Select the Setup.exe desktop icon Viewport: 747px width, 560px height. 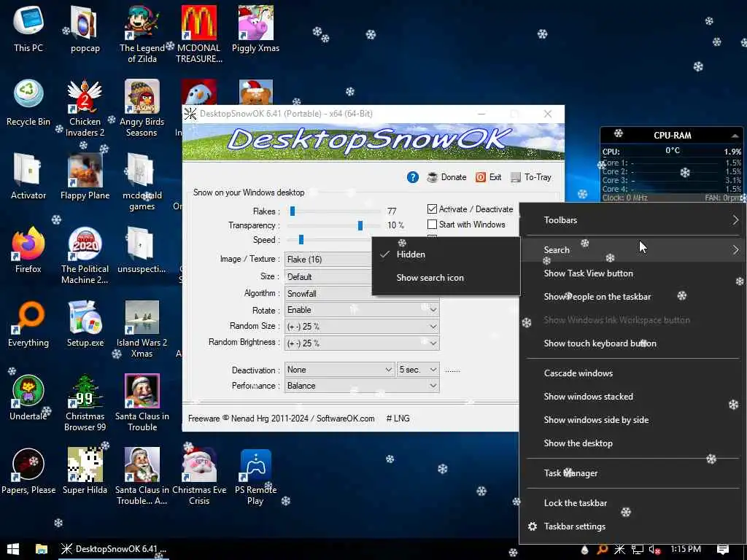click(85, 324)
